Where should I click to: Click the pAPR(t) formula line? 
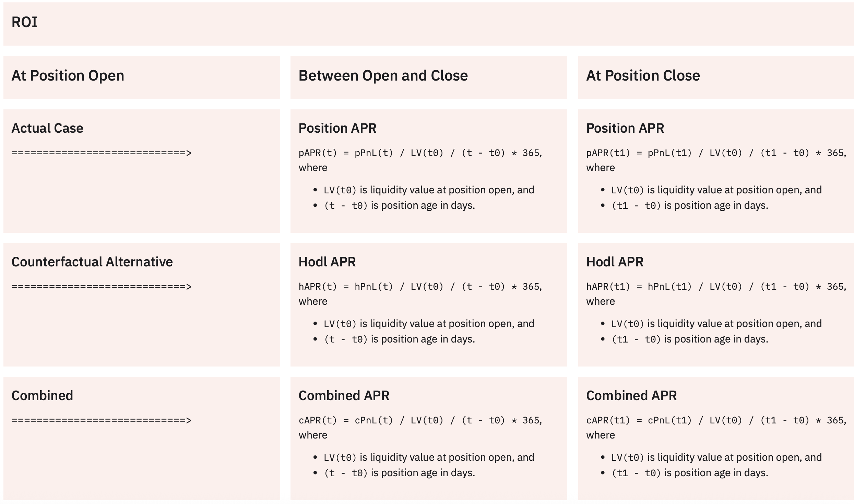point(420,153)
